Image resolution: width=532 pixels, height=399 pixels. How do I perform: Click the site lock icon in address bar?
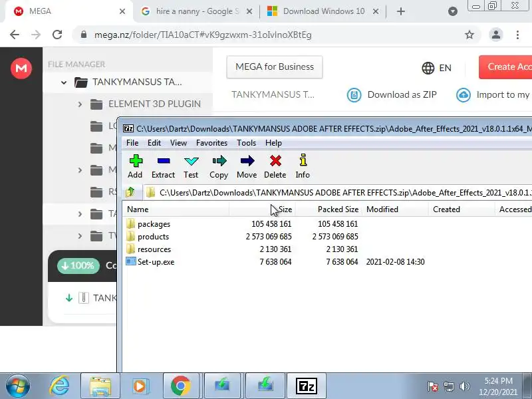[84, 35]
